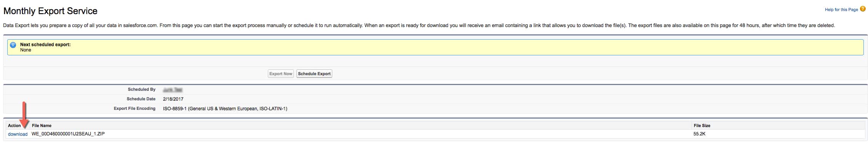This screenshot has width=868, height=148.
Task: Click the File Size column header
Action: click(x=702, y=125)
